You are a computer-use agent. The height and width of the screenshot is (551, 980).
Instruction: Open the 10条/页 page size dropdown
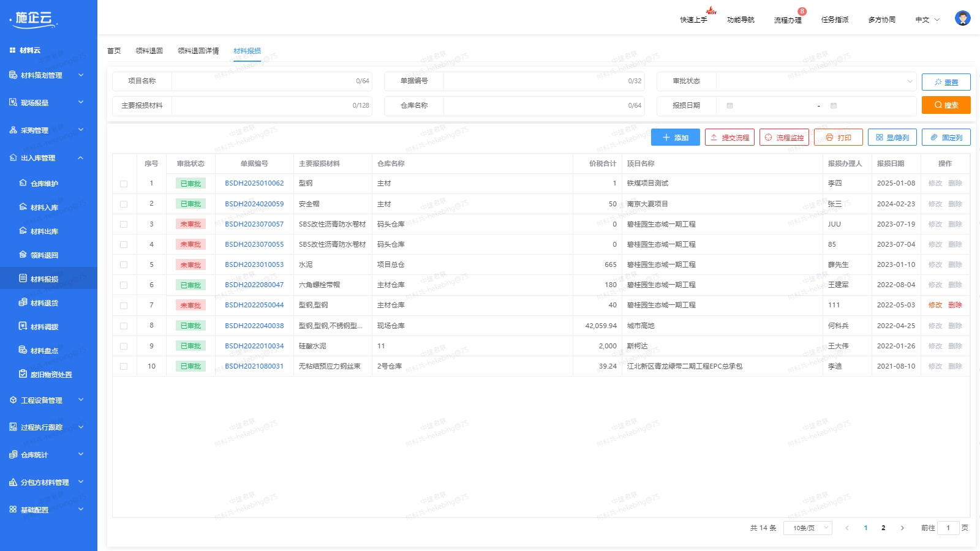(807, 528)
